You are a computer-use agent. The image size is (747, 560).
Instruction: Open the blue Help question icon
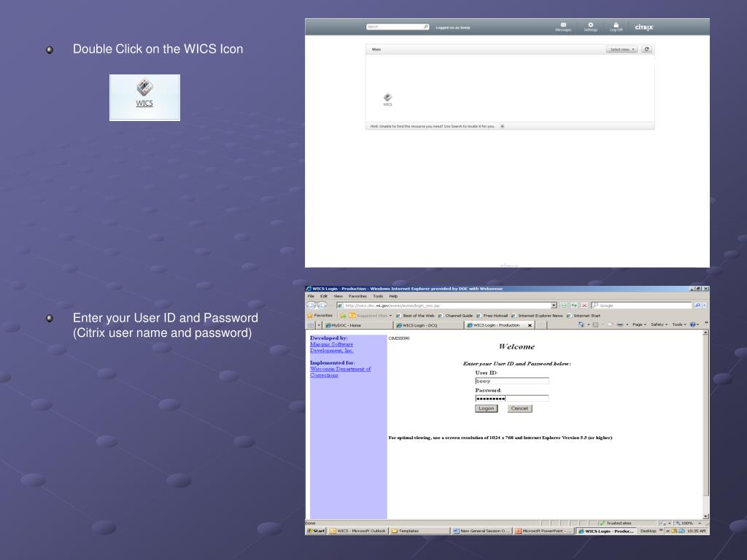tap(694, 324)
